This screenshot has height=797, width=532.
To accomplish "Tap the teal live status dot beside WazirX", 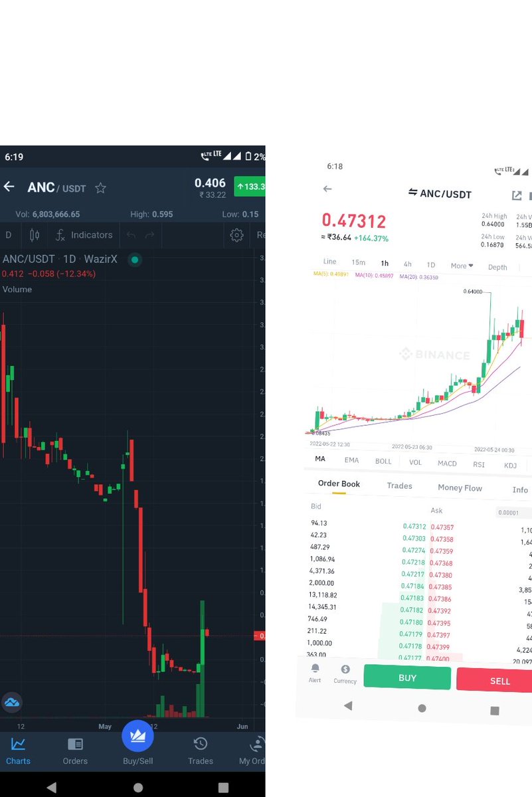I will (x=135, y=260).
